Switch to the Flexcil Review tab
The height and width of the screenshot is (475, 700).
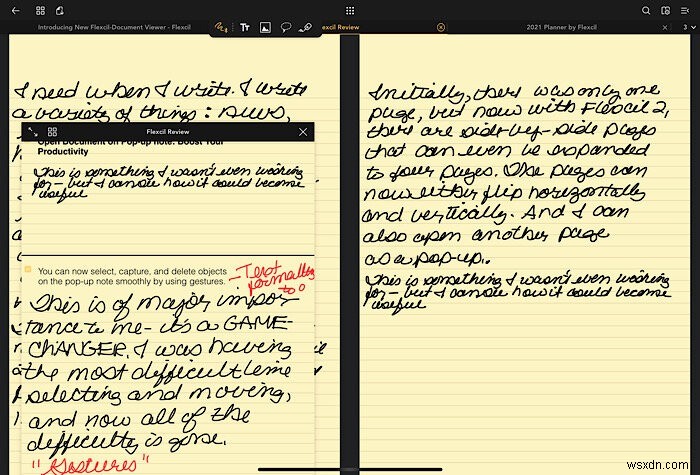coord(341,27)
